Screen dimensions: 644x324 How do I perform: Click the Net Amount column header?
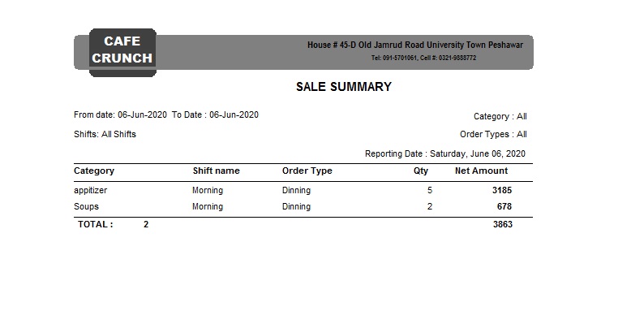[x=481, y=171]
